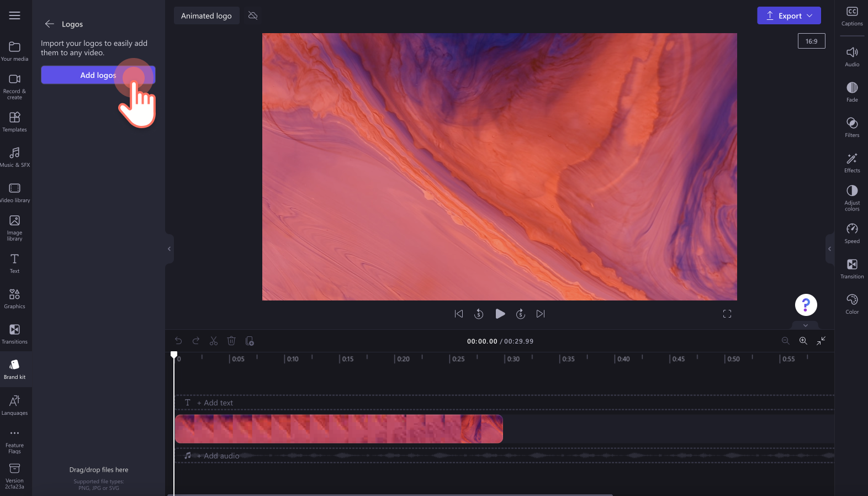Open Record & create panel

click(15, 87)
